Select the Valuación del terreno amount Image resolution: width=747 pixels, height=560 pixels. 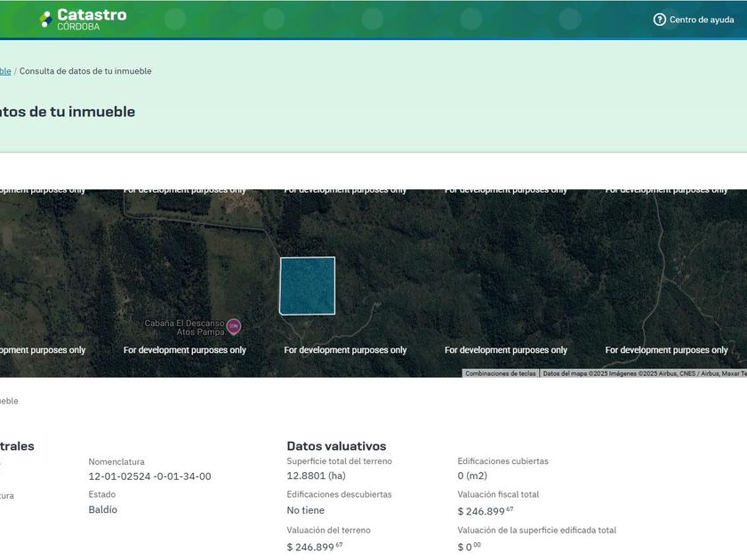tap(315, 547)
